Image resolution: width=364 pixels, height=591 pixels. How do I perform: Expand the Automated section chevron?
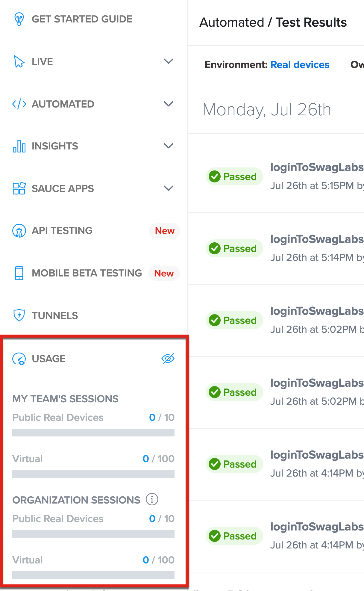169,104
